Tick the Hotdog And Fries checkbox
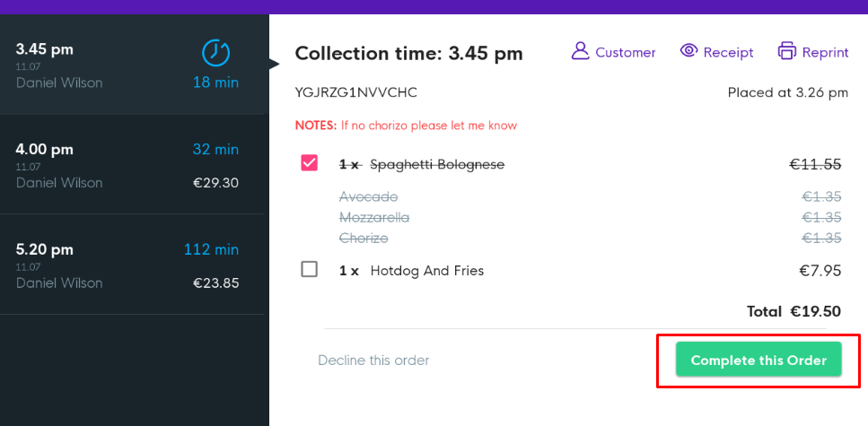 tap(310, 269)
